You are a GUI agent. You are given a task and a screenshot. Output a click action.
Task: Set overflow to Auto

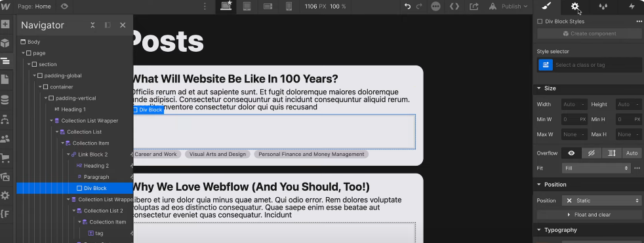(632, 153)
